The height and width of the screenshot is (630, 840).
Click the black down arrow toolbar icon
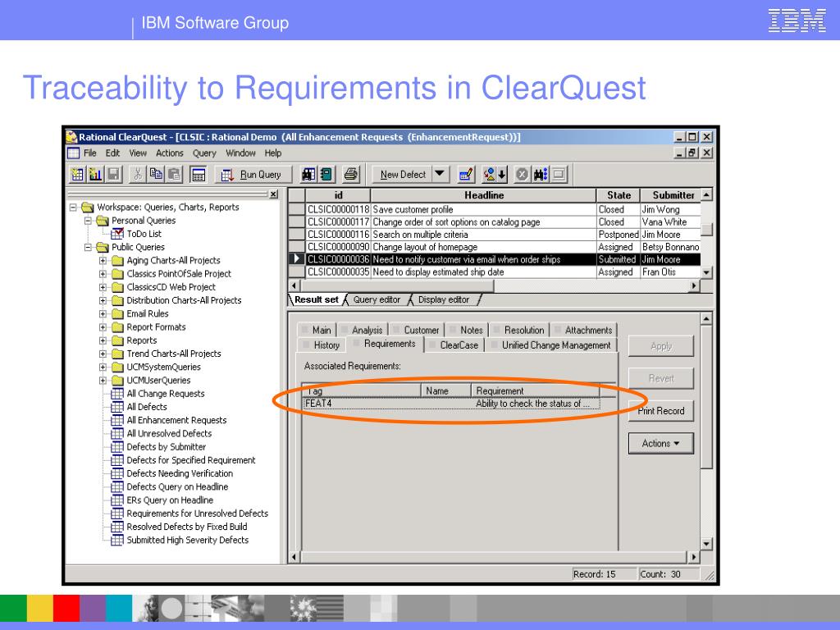click(x=502, y=175)
